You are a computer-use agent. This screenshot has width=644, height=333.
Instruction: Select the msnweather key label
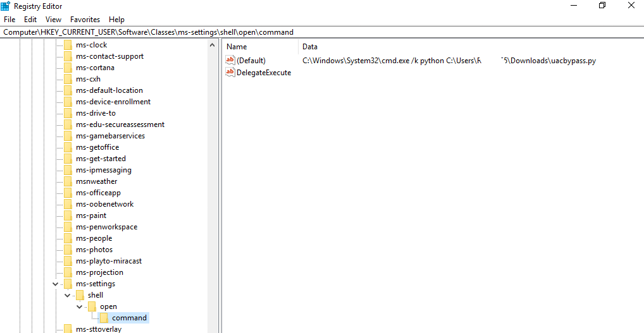click(97, 182)
